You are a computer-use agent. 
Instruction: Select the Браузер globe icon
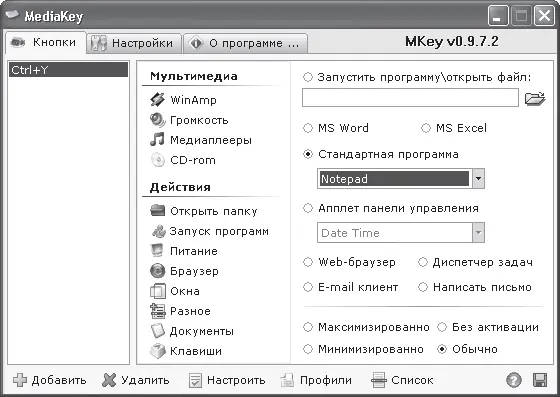158,271
